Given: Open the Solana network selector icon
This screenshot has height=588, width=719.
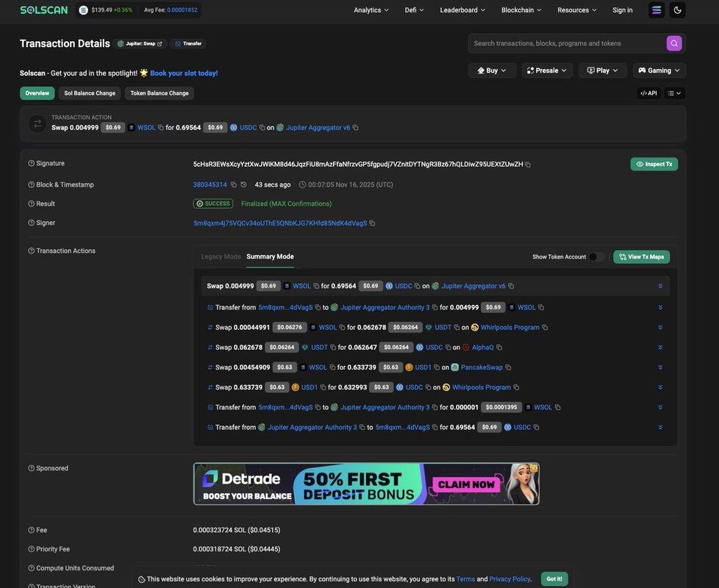Looking at the screenshot, I should click(x=657, y=10).
